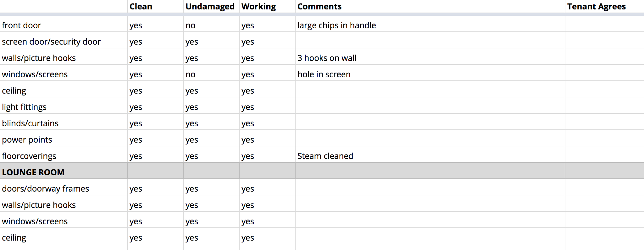The image size is (644, 250).
Task: Click the "3 hooks on wall" comment cell
Action: tap(327, 58)
